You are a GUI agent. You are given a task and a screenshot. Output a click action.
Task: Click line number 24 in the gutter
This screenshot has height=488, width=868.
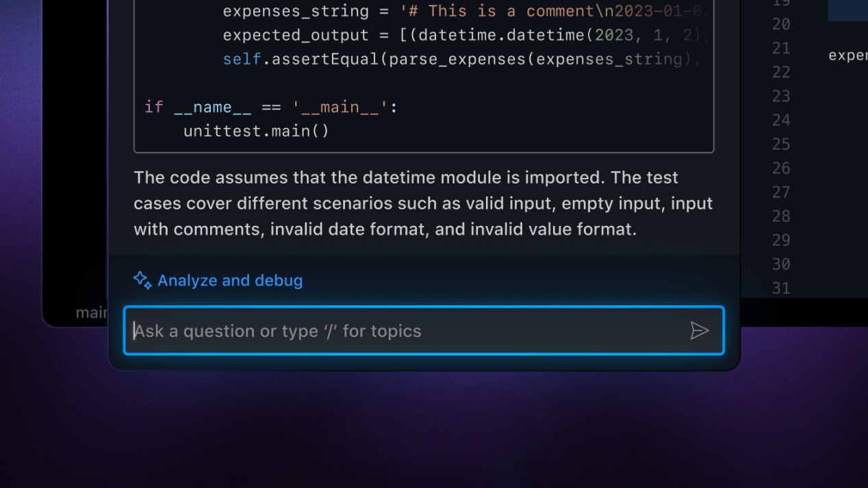coord(781,120)
